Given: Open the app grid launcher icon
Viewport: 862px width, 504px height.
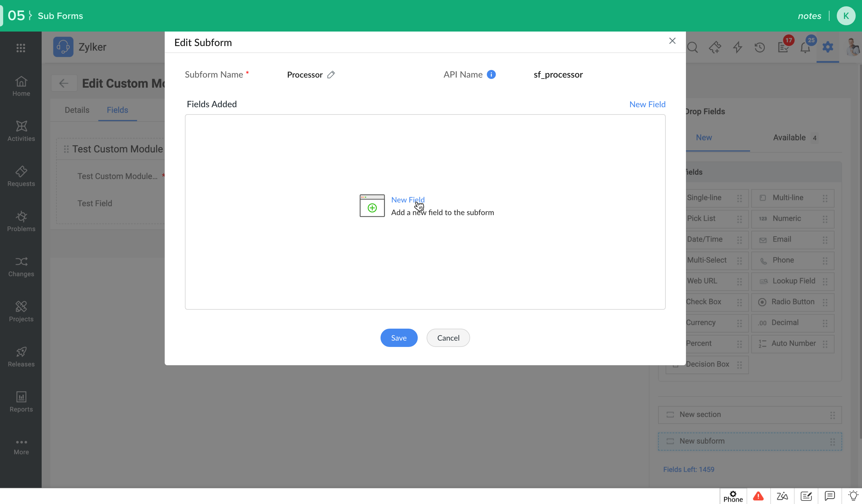Looking at the screenshot, I should tap(21, 48).
